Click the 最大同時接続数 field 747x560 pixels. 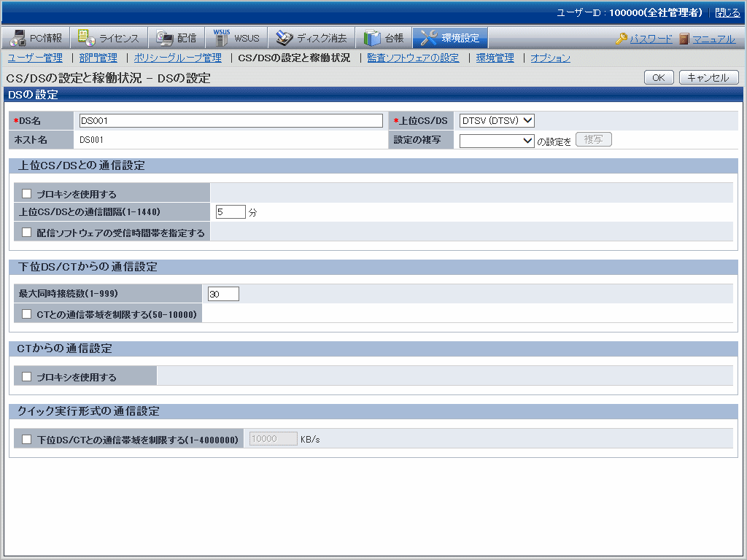[x=223, y=294]
